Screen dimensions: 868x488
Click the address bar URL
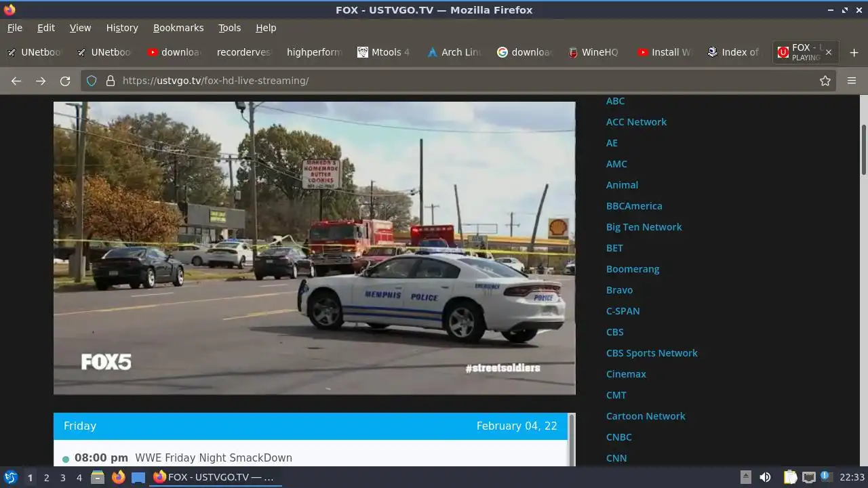point(216,81)
